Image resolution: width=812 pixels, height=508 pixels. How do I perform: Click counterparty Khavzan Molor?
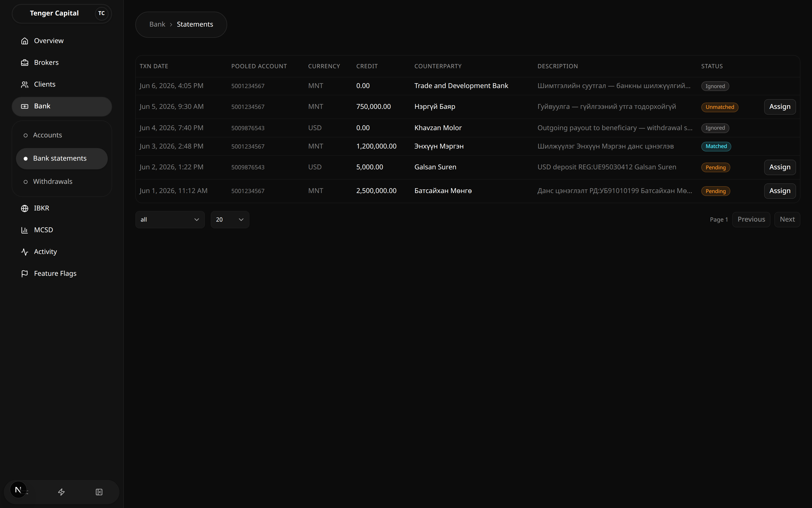pyautogui.click(x=438, y=128)
